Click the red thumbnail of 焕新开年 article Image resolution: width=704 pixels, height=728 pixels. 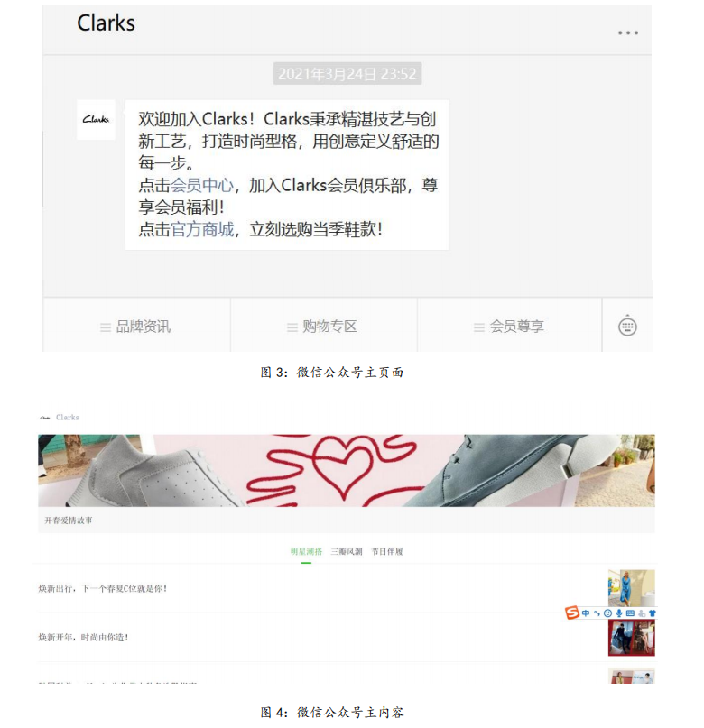(x=632, y=638)
